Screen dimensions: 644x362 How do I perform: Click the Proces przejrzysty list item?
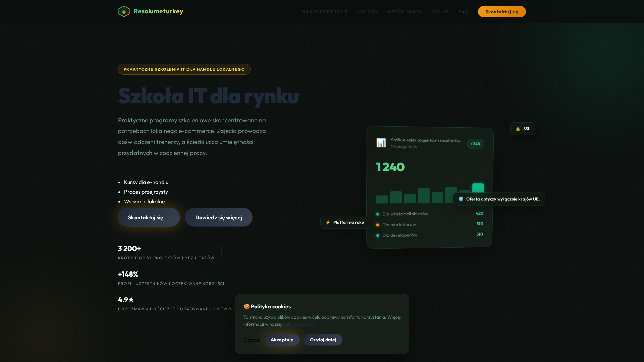pos(146,192)
